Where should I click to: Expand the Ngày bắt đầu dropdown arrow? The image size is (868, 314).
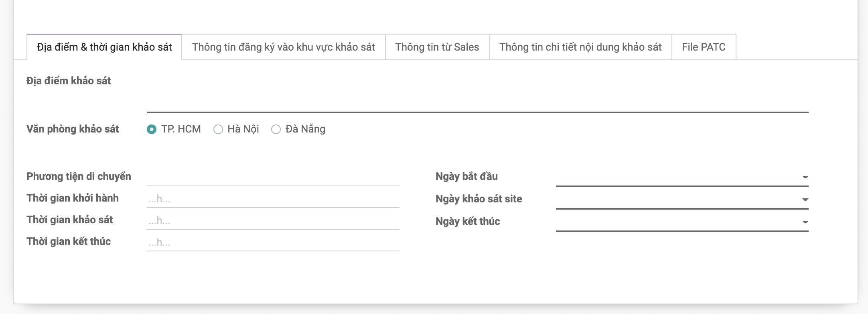(805, 177)
